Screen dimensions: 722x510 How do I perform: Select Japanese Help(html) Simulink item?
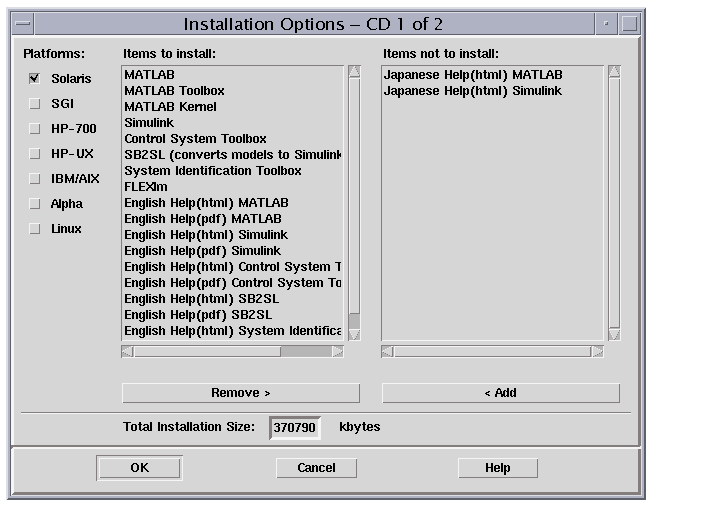click(x=492, y=91)
